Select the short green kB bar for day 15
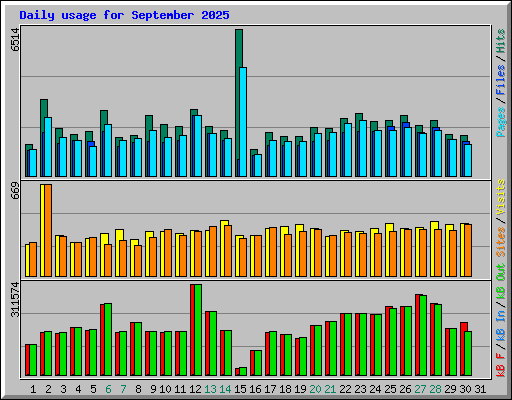512x400 pixels. (243, 372)
